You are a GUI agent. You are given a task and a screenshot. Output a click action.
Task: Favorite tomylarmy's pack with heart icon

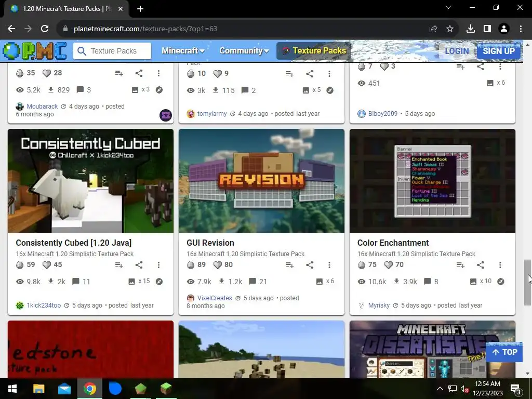(x=217, y=74)
